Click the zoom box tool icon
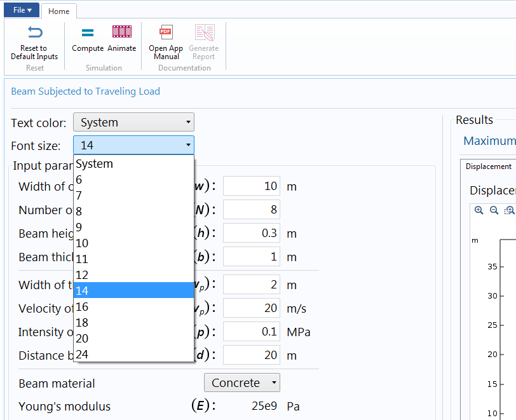516x420 pixels. click(508, 210)
